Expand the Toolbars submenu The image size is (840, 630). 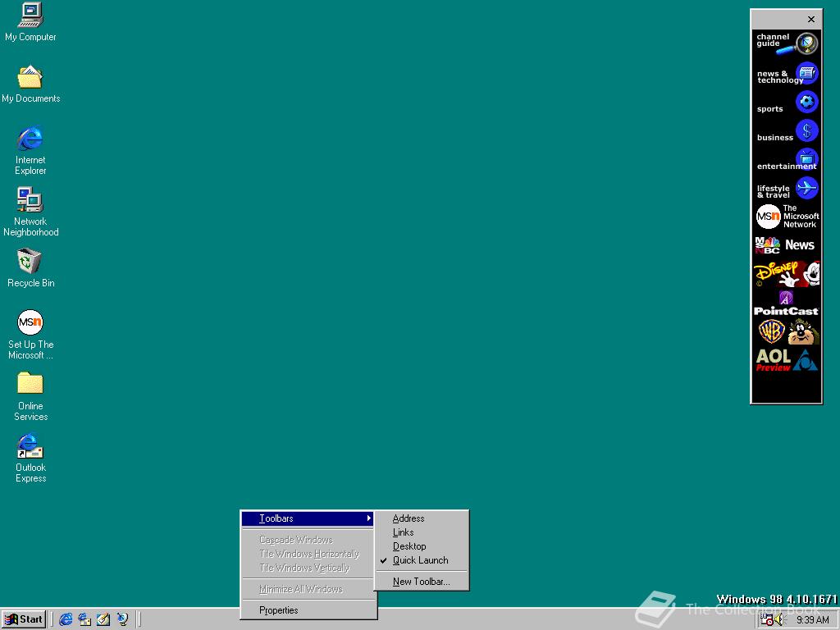(x=308, y=518)
